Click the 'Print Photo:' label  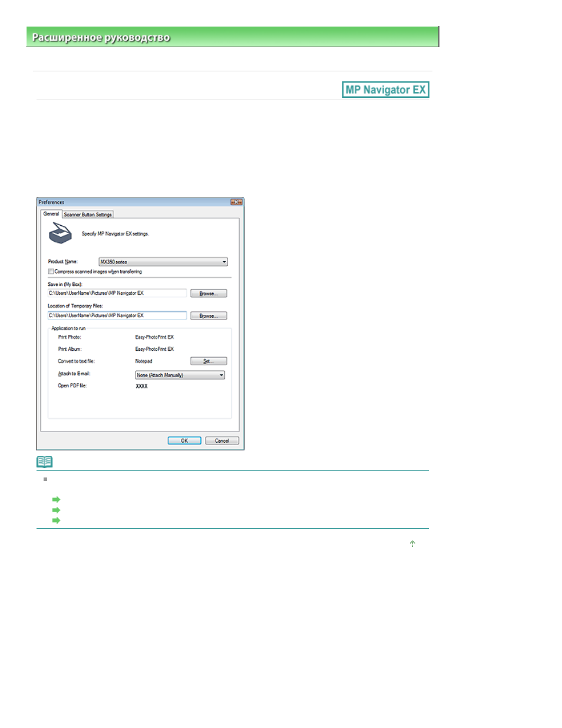click(x=70, y=337)
